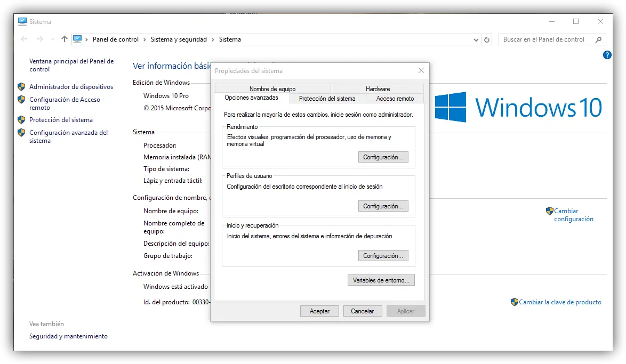Click Cancelar in Propiedades del sistema
Viewport: 626px width, 364px height.
(362, 311)
